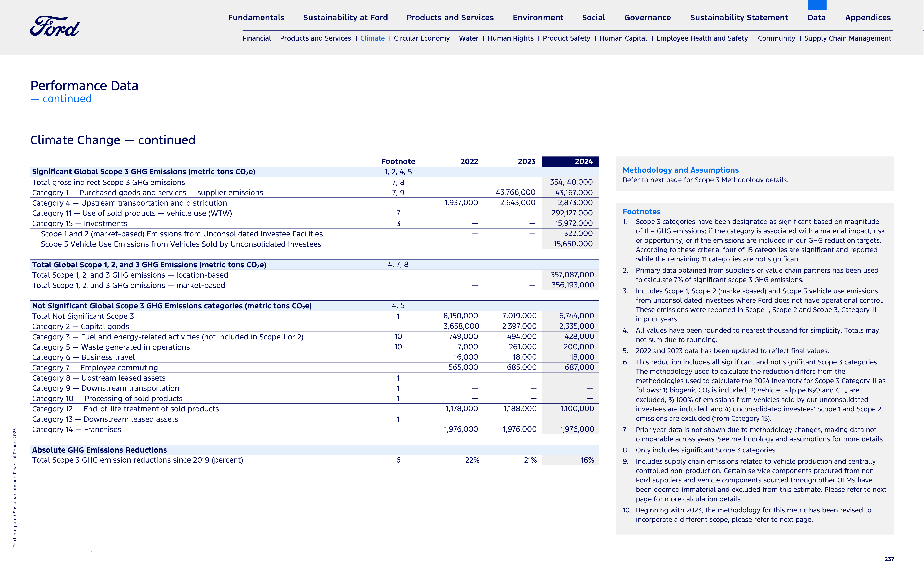Open the Fundamentals section
Viewport: 924px width, 578px height.
tap(256, 18)
